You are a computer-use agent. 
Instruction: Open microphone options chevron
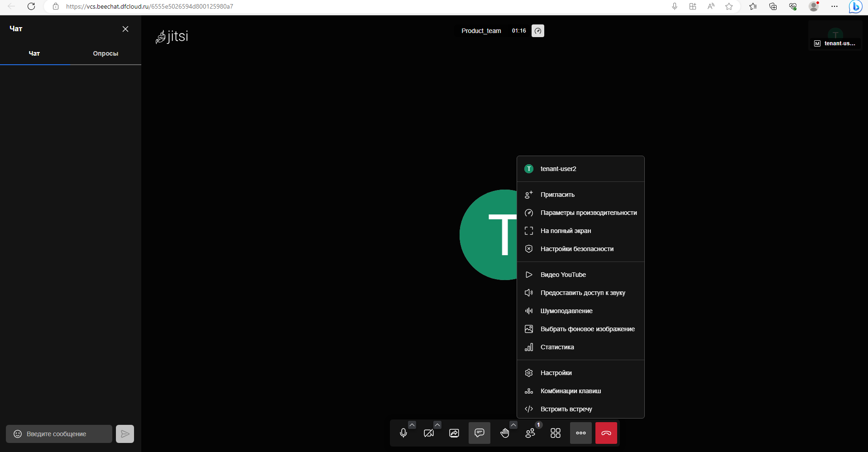pyautogui.click(x=412, y=425)
